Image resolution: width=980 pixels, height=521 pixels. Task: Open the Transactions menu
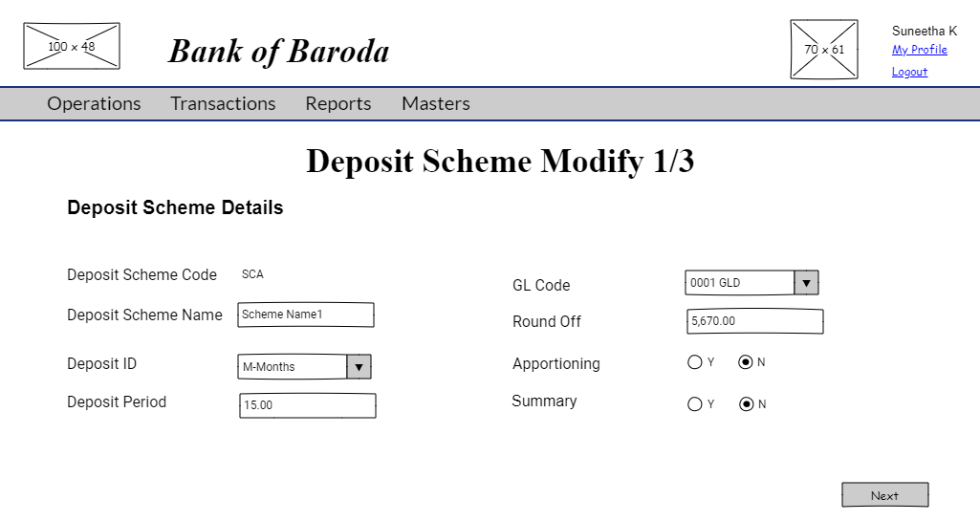[223, 103]
